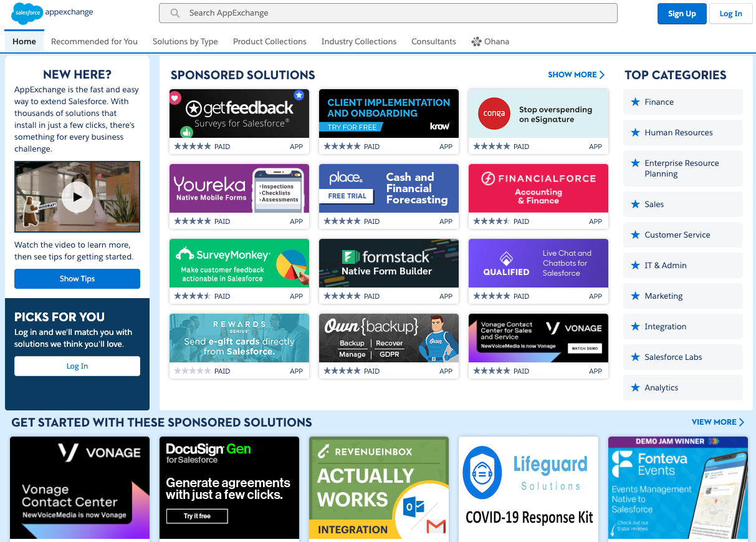
Task: Open the Own backup tile
Action: pyautogui.click(x=389, y=346)
